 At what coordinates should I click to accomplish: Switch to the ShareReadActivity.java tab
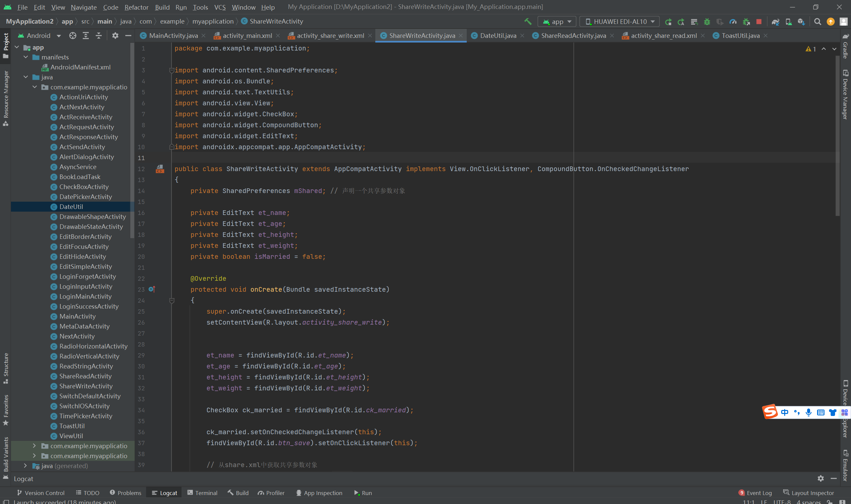(x=573, y=36)
